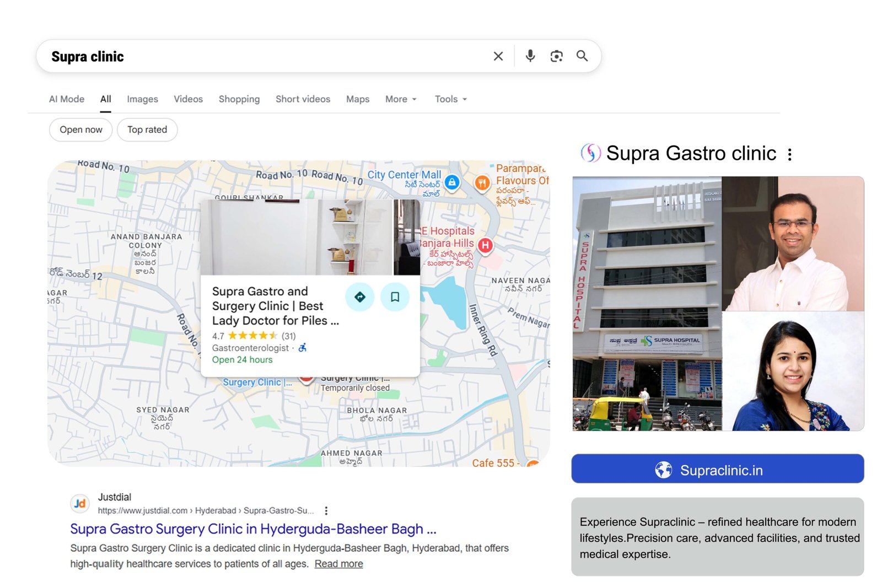
Task: Switch to the Images tab
Action: pos(142,99)
